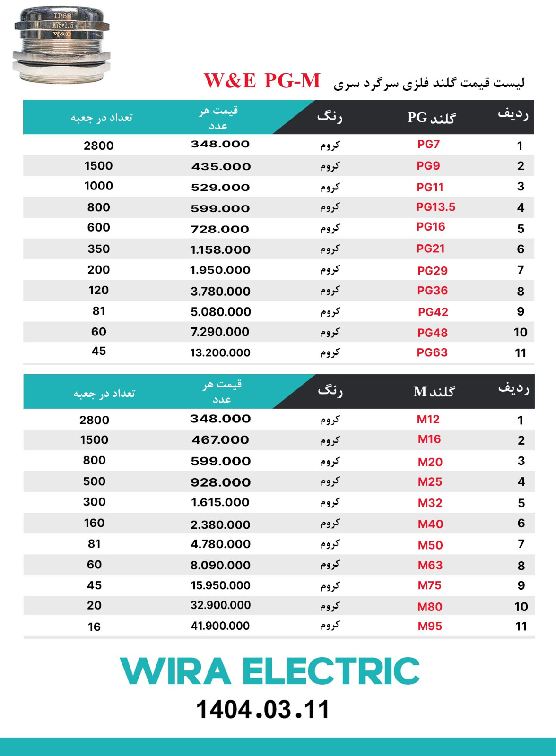The width and height of the screenshot is (556, 756).
Task: Click the M50 gland label
Action: coord(430,545)
